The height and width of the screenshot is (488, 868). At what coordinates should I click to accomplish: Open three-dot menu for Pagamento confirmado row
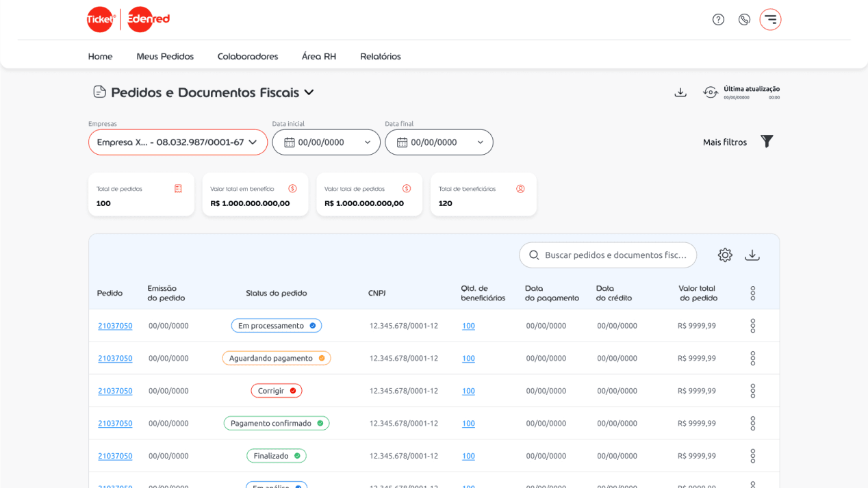pos(753,423)
